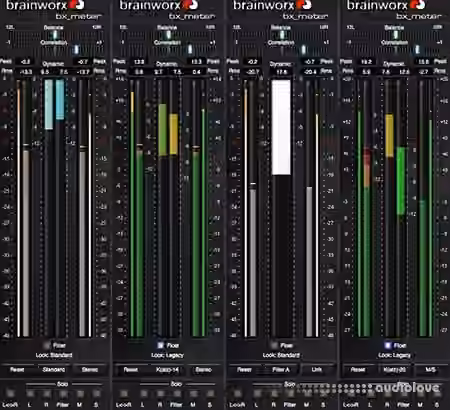Solo the R channel in Legacy Stereo meter

(160, 394)
